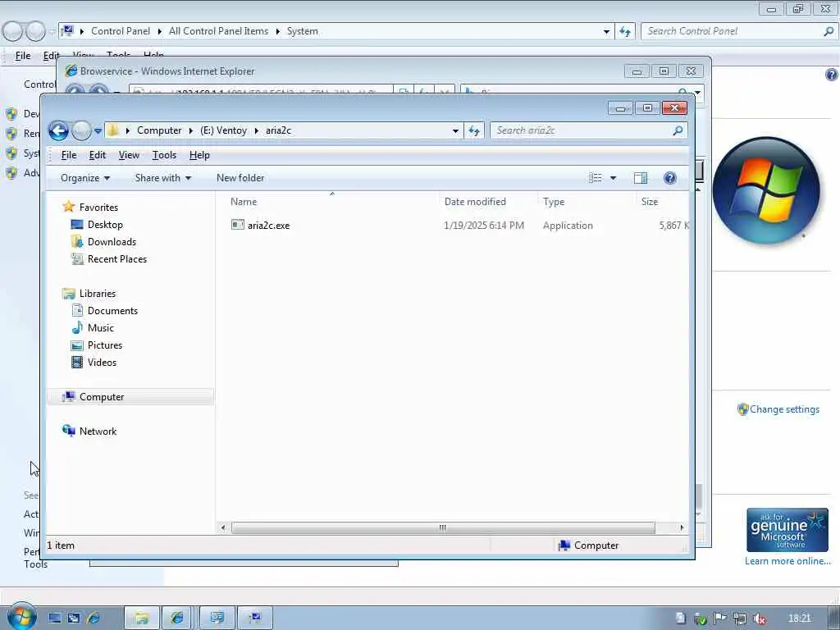Screen dimensions: 840x630
Task: Click the (E:) Ventoy breadcrumb segment
Action: coord(223,130)
